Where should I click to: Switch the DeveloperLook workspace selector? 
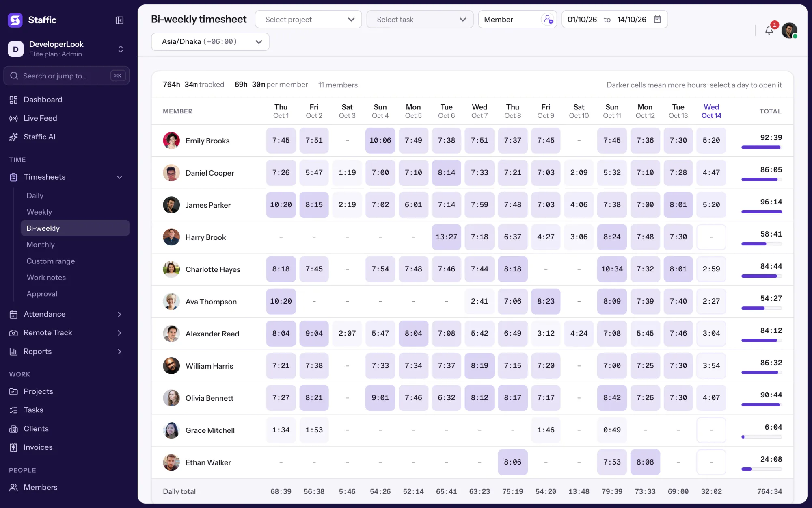click(x=67, y=49)
